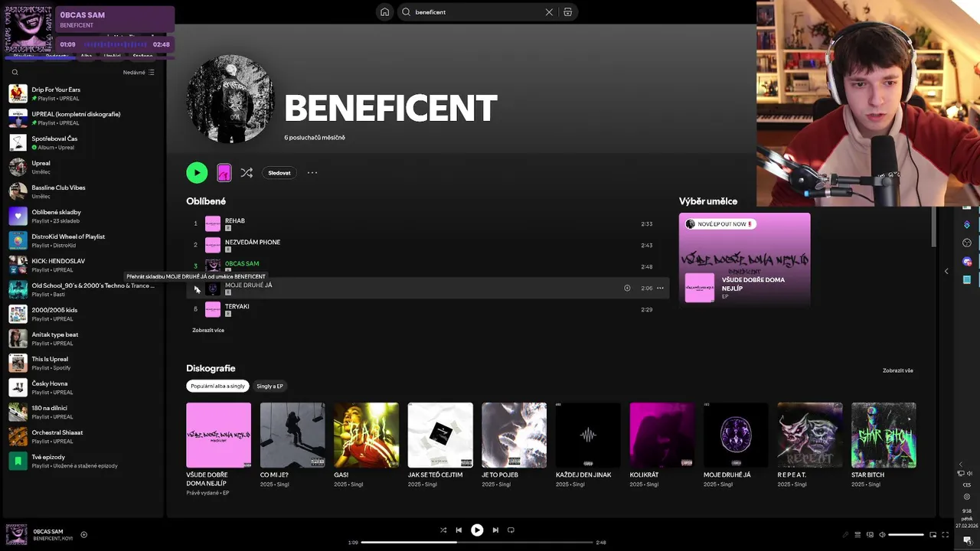Play MOJE DRUHÉ JÁ via row play arrow
This screenshot has width=980, height=551.
click(x=196, y=289)
